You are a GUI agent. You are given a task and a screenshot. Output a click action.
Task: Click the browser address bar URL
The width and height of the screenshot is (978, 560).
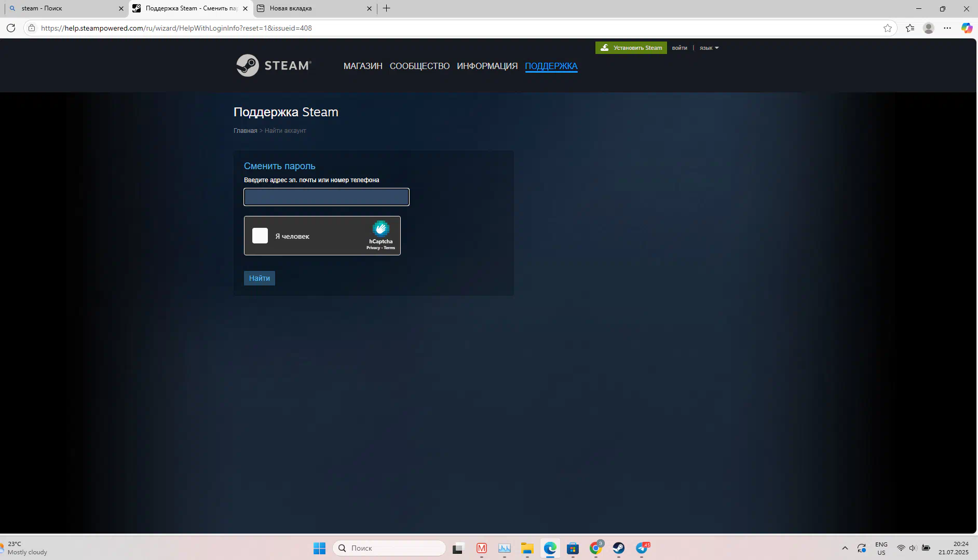(176, 28)
